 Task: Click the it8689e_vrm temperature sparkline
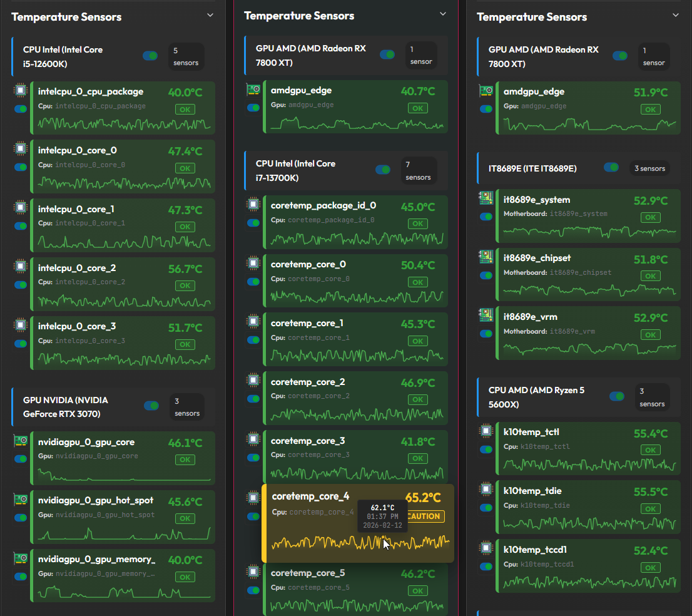tap(589, 349)
